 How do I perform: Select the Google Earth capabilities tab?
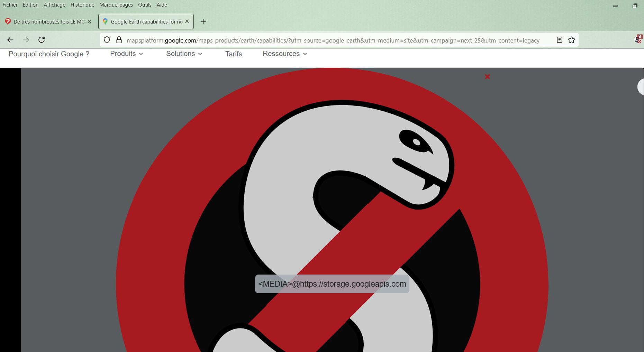(x=146, y=21)
